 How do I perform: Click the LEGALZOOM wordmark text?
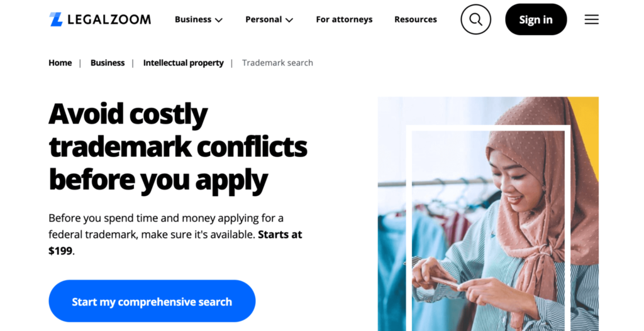[109, 19]
